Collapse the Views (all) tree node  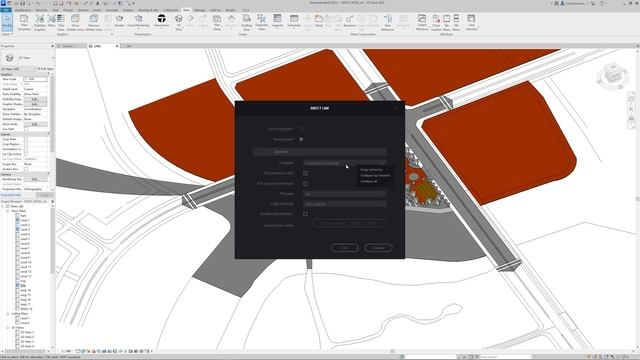[3, 207]
